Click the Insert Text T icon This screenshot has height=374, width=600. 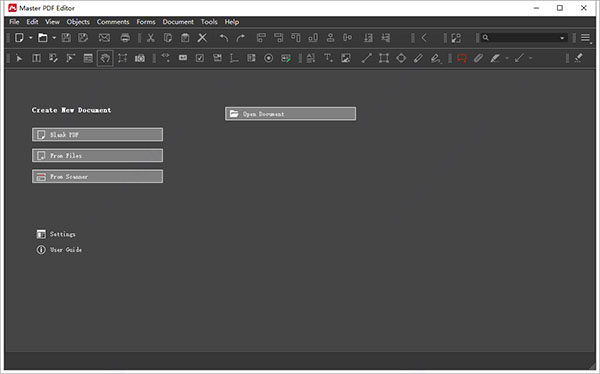pyautogui.click(x=328, y=58)
